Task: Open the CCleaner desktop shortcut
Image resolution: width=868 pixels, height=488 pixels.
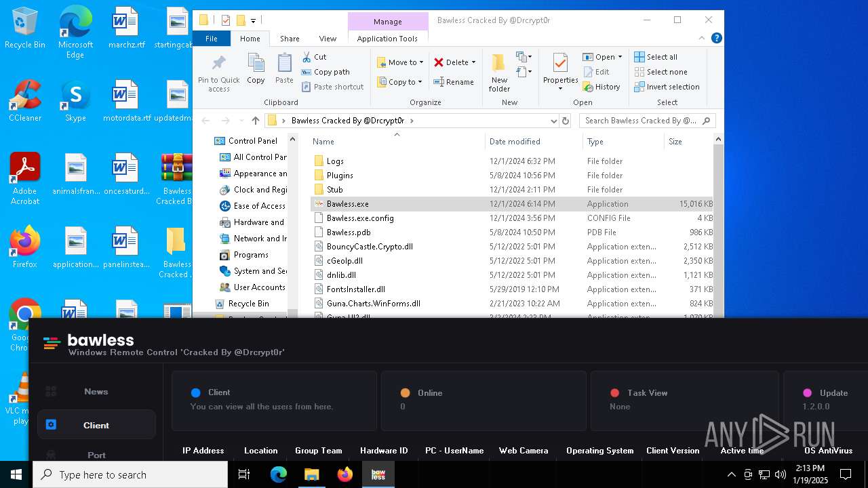Action: tap(25, 102)
